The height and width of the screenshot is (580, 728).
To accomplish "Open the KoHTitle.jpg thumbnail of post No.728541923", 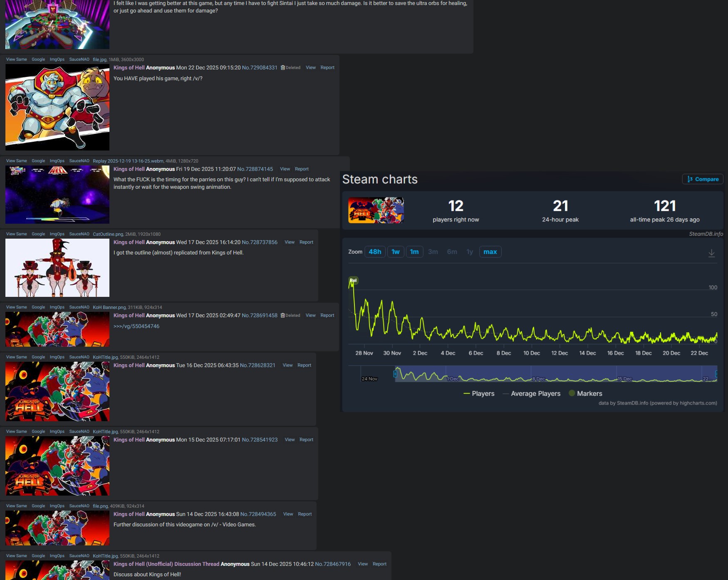I will (x=57, y=466).
